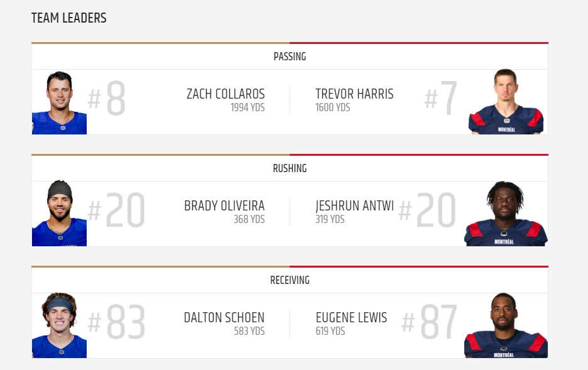Click Trevor Harris player headshot
The width and height of the screenshot is (588, 370).
click(x=506, y=102)
